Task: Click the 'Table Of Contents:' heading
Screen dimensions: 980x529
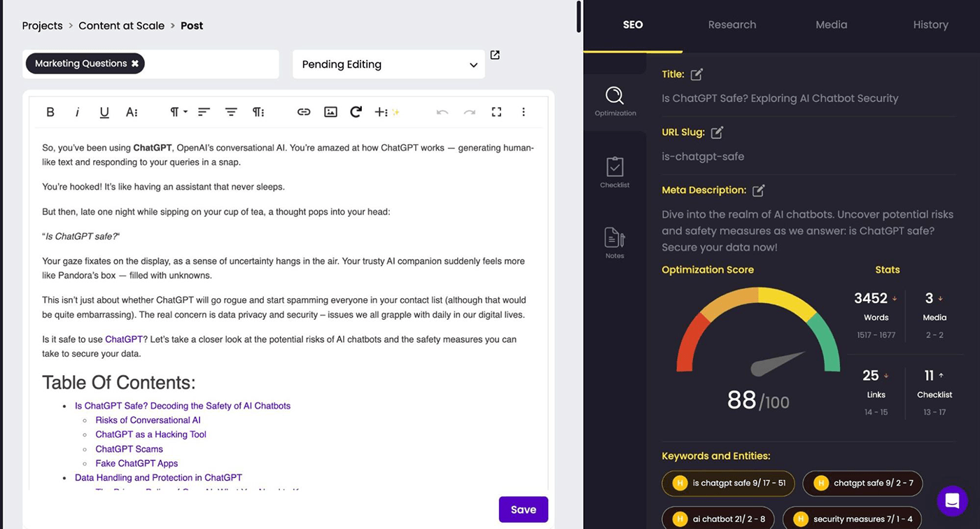Action: (x=118, y=383)
